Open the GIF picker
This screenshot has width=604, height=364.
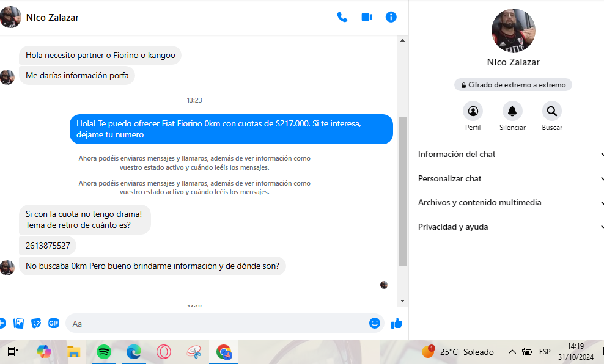(54, 323)
